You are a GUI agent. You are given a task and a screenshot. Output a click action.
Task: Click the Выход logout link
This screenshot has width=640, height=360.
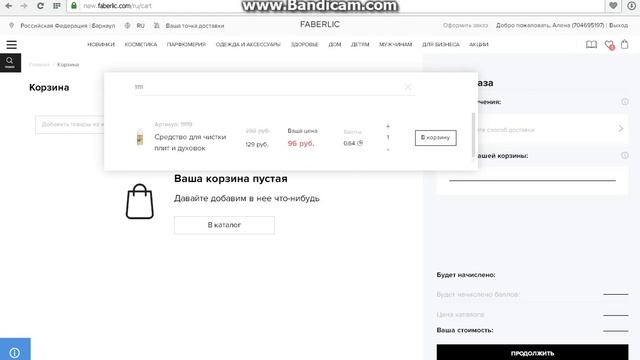[x=618, y=25]
